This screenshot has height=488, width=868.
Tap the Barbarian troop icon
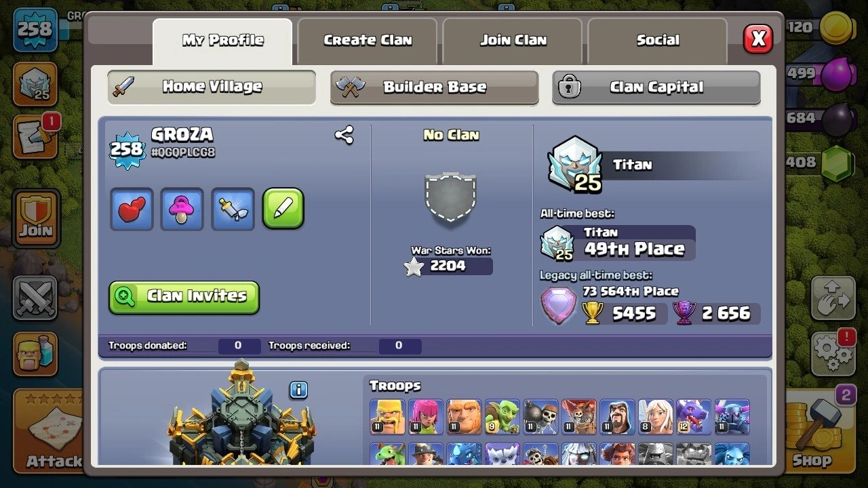[388, 417]
